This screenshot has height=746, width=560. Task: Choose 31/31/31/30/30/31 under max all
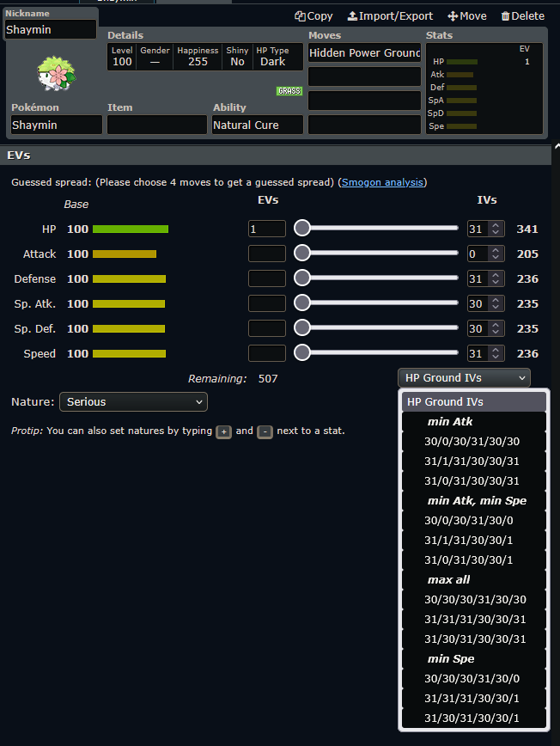tap(475, 619)
